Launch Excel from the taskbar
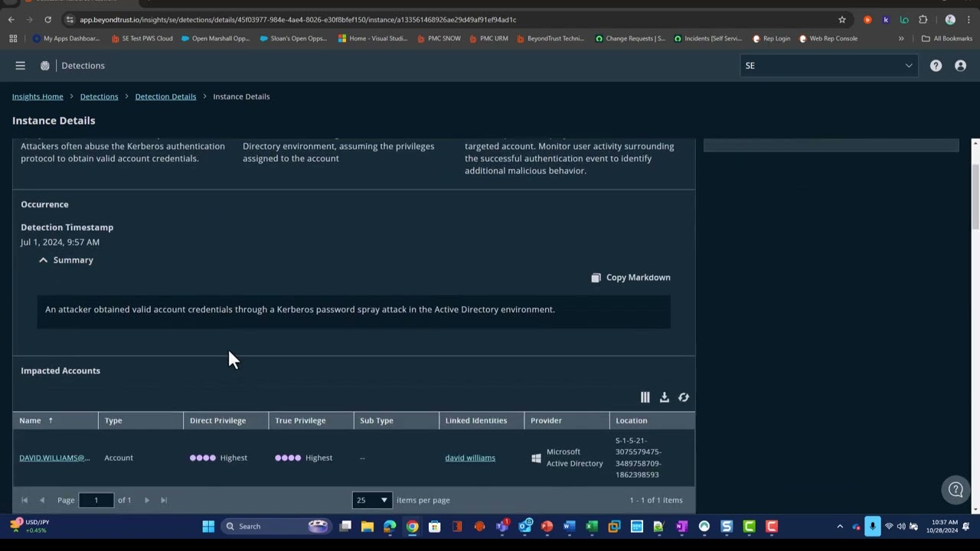Image resolution: width=980 pixels, height=551 pixels. 592,527
